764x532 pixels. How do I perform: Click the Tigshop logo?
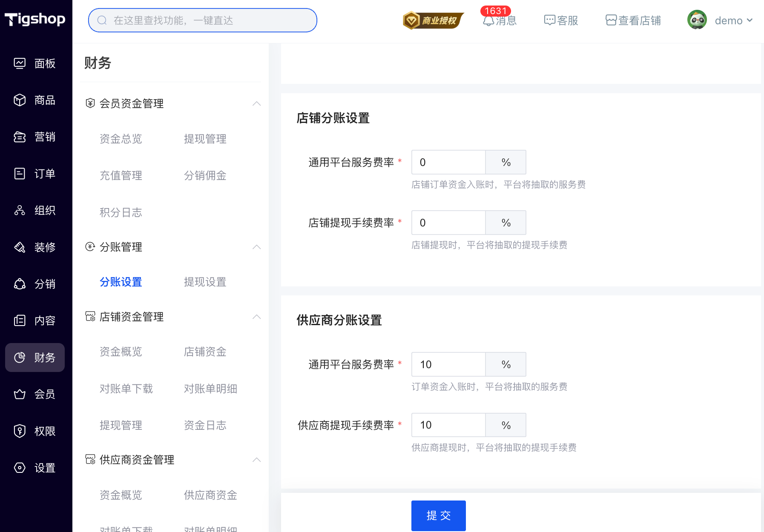[35, 19]
